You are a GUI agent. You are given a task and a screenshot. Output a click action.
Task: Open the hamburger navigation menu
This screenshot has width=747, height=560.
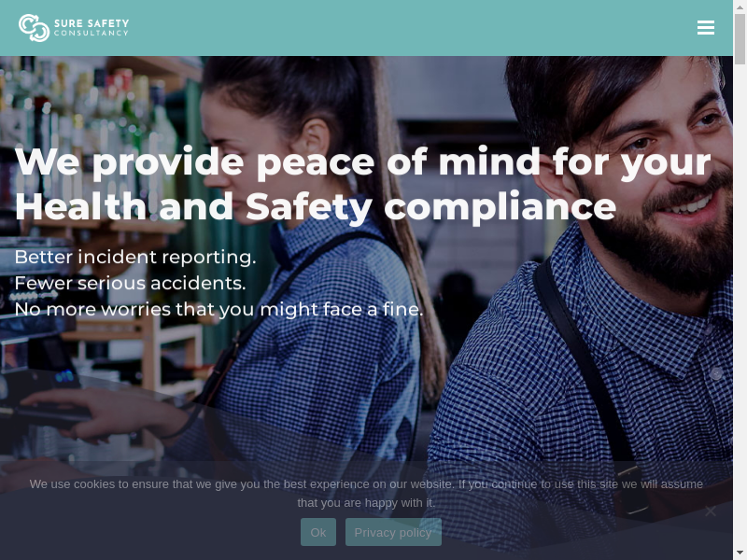tap(706, 28)
